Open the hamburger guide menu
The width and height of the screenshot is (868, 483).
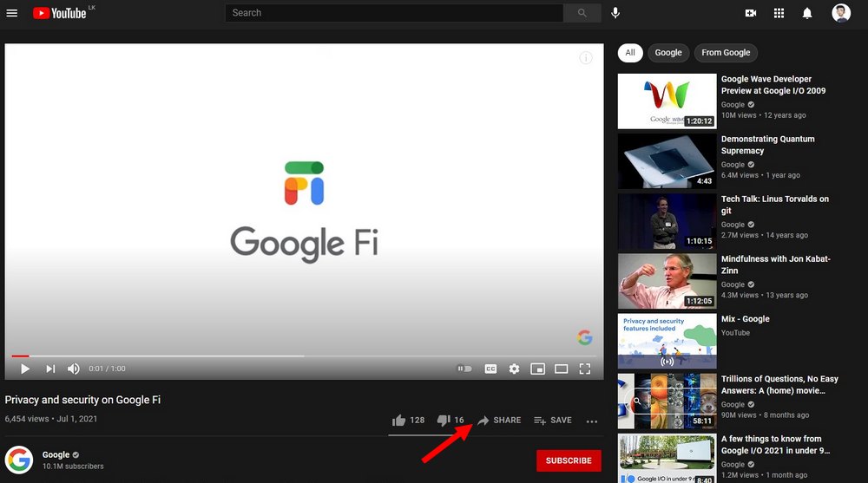11,13
